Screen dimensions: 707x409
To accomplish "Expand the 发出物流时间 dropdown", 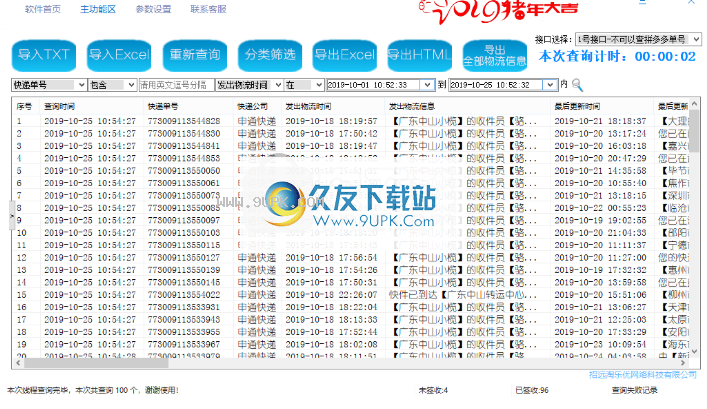I will tap(278, 85).
